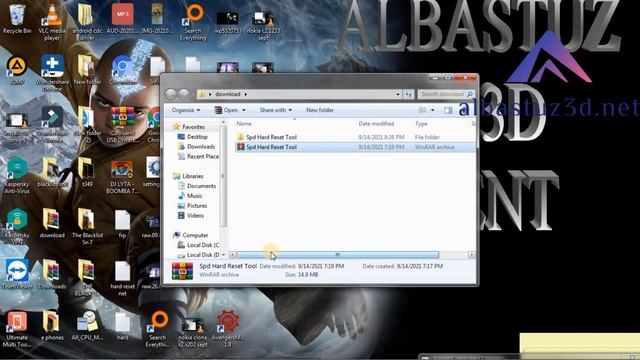Select the wp5320751 video file icon
This screenshot has width=640, height=360.
point(227,22)
